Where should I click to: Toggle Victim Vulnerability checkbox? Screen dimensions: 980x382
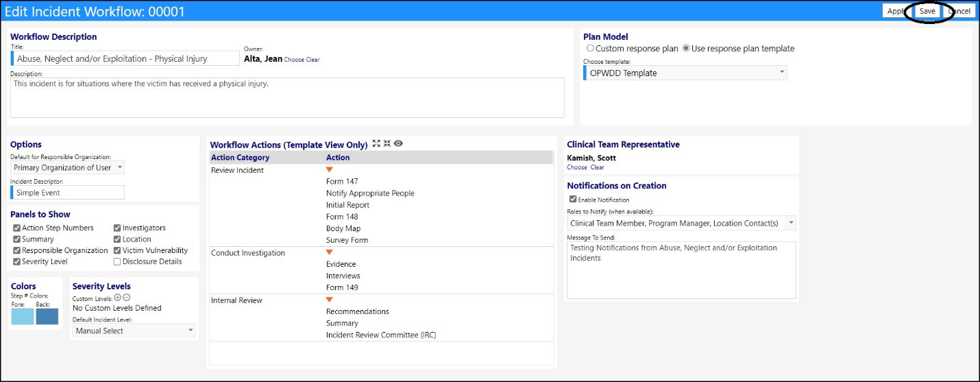point(117,250)
